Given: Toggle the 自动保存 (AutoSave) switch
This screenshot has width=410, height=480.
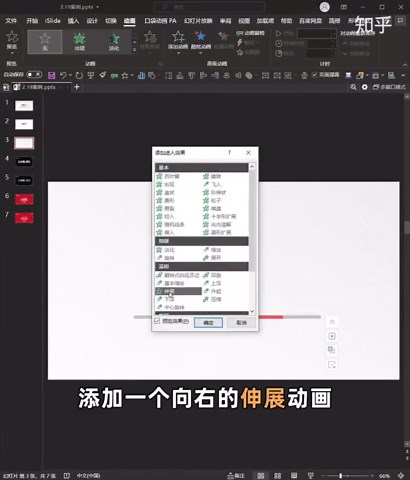Looking at the screenshot, I should pyautogui.click(x=34, y=75).
